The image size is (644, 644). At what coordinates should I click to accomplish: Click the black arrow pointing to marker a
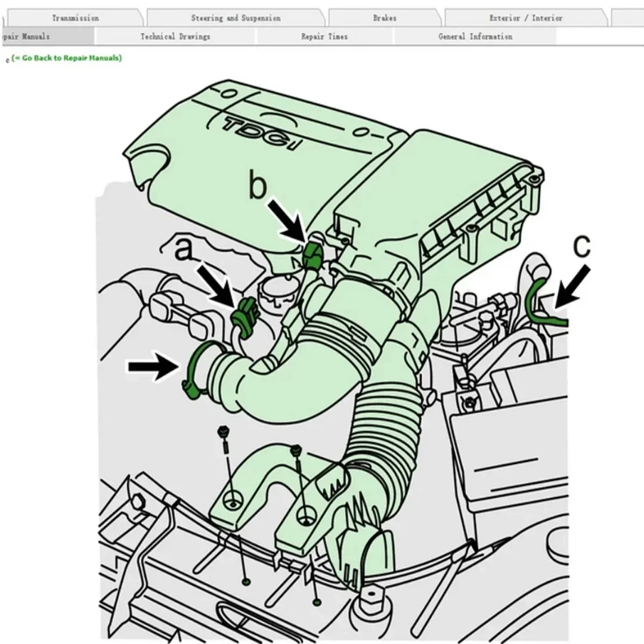213,285
